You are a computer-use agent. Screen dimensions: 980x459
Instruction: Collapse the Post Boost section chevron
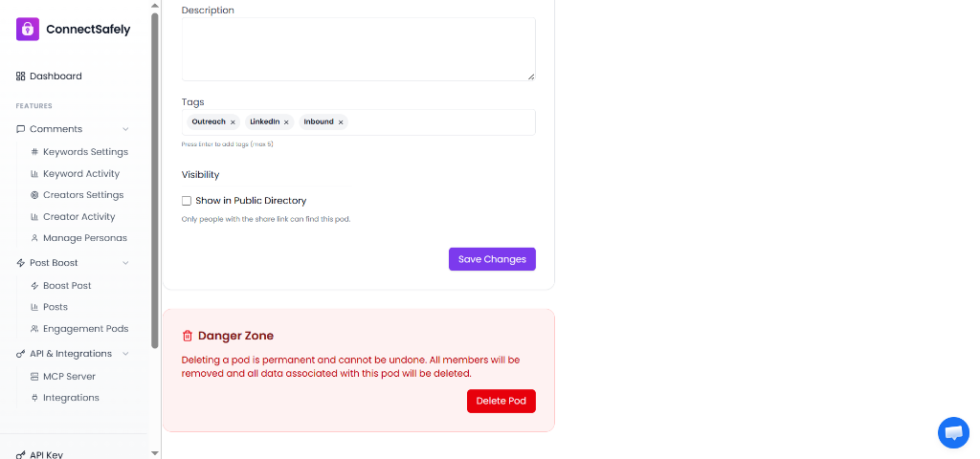(x=125, y=263)
